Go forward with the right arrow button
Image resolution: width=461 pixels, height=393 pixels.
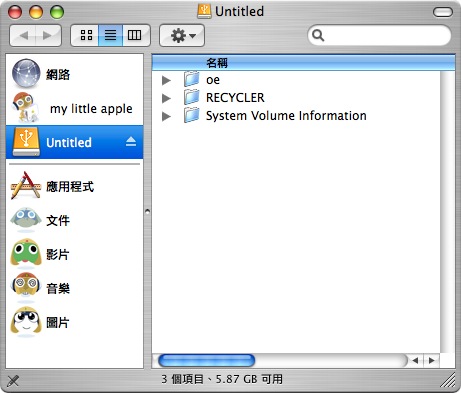(48, 35)
